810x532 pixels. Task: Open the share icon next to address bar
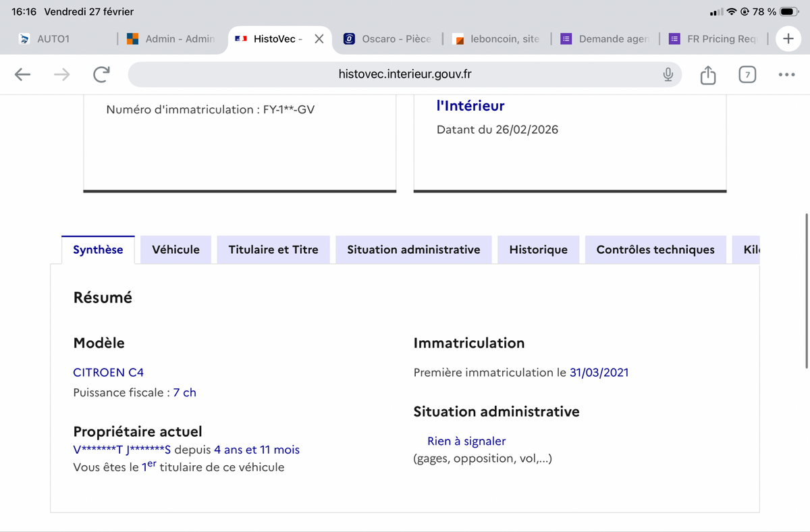[707, 74]
